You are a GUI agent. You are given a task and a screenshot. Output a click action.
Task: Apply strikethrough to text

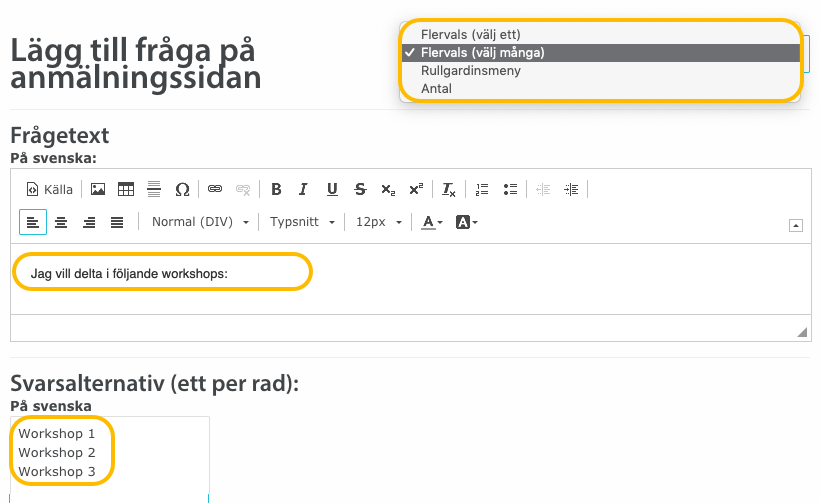[x=360, y=189]
